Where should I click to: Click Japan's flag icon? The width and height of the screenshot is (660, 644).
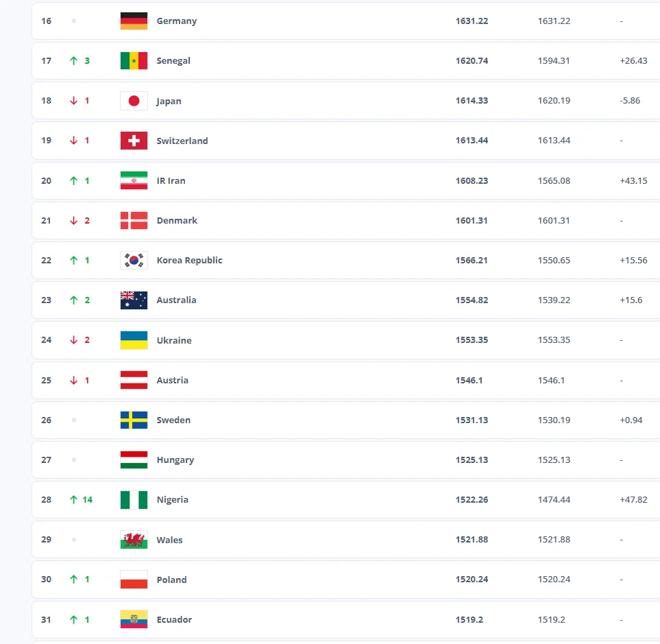[x=134, y=101]
